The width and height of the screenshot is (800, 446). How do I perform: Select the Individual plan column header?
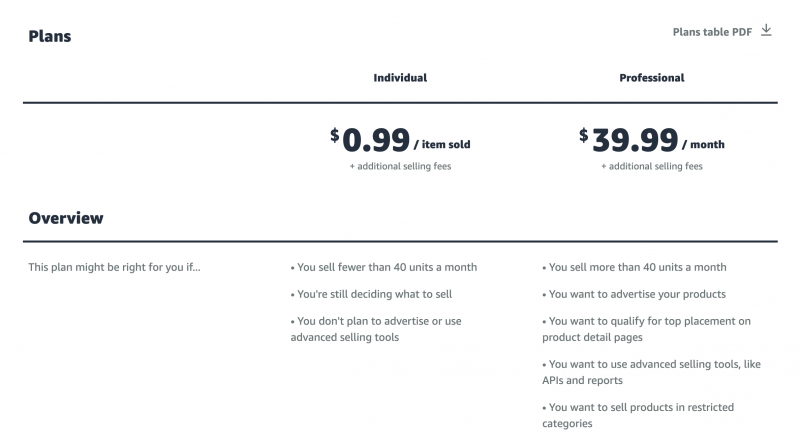(400, 78)
